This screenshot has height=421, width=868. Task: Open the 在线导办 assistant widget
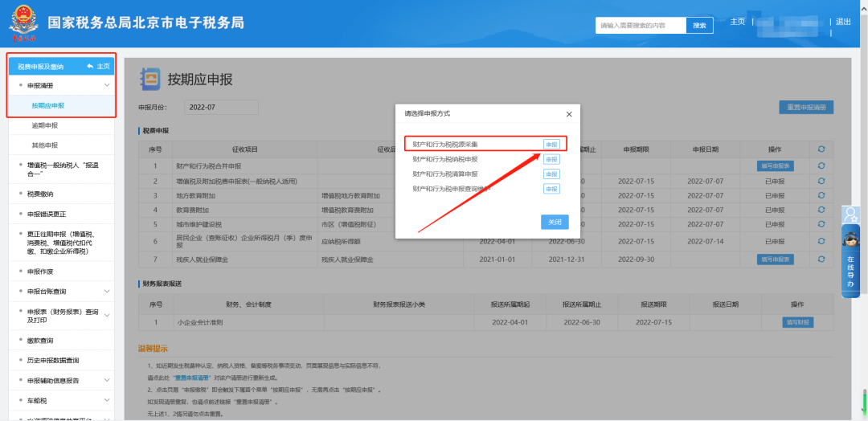click(x=850, y=261)
